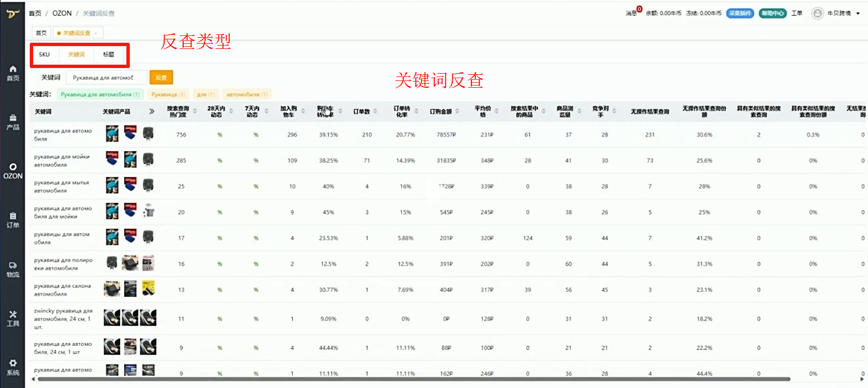Click keyword рукавица для мытья автомобиля
This screenshot has width=868, height=388.
pos(62,186)
